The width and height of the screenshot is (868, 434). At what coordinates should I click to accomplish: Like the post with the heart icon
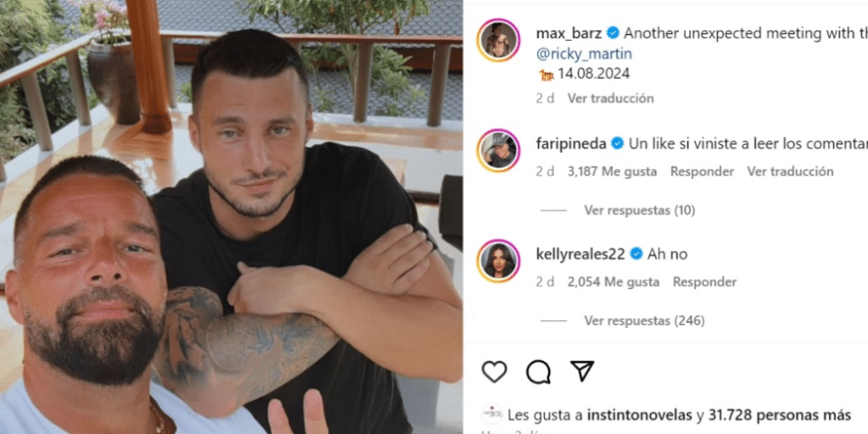click(x=494, y=372)
